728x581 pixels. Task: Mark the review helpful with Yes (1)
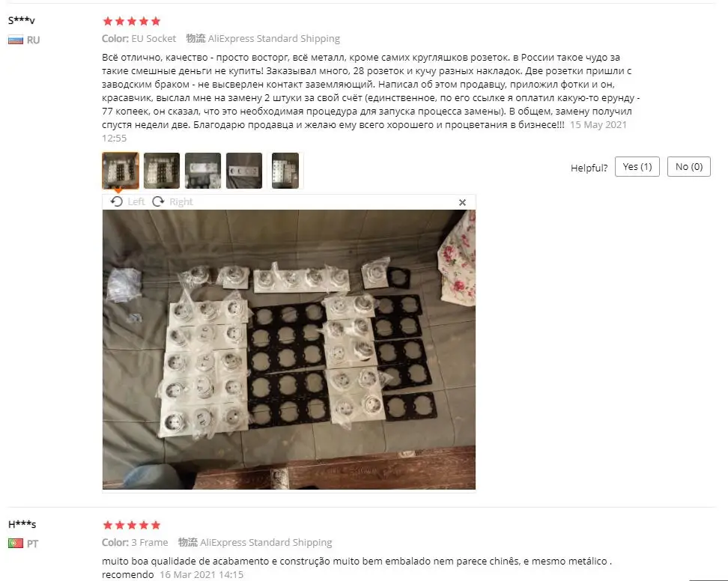637,167
